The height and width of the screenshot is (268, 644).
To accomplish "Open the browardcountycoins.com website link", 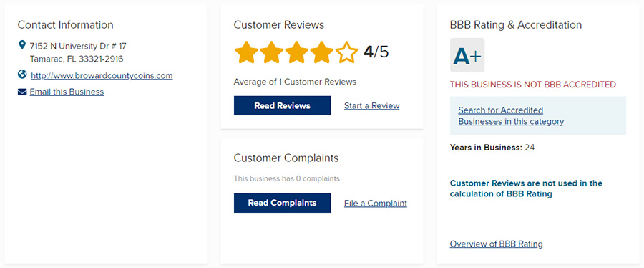I will pyautogui.click(x=102, y=76).
